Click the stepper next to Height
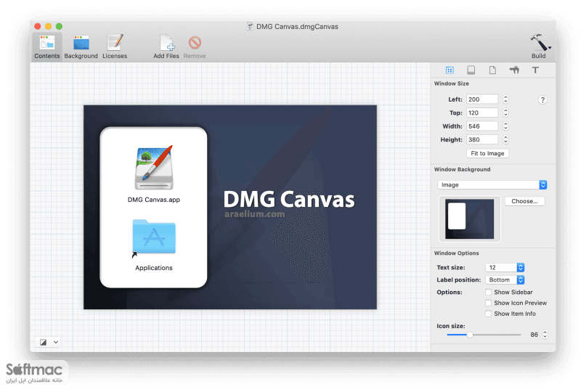The width and height of the screenshot is (586, 392). [x=505, y=140]
